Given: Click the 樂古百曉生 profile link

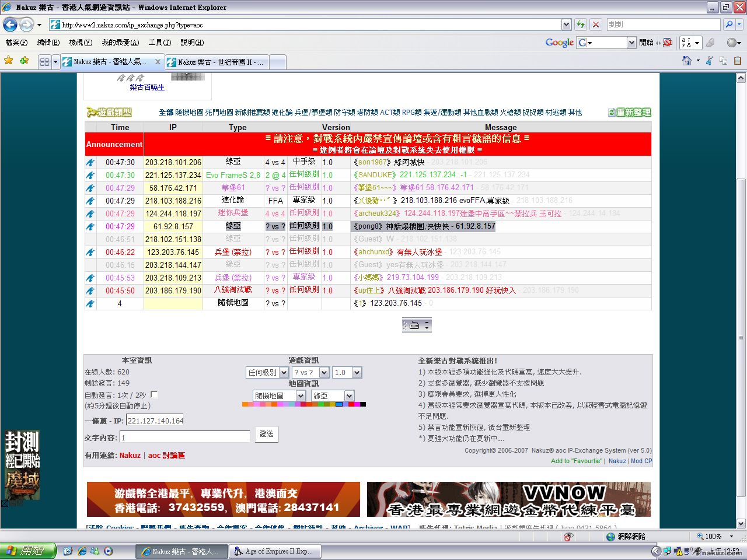Looking at the screenshot, I should coord(147,87).
